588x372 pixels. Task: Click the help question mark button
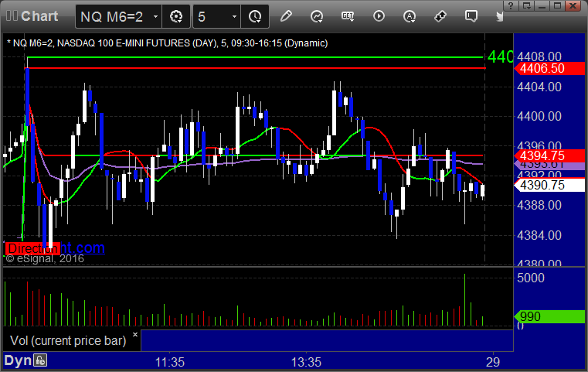click(511, 5)
